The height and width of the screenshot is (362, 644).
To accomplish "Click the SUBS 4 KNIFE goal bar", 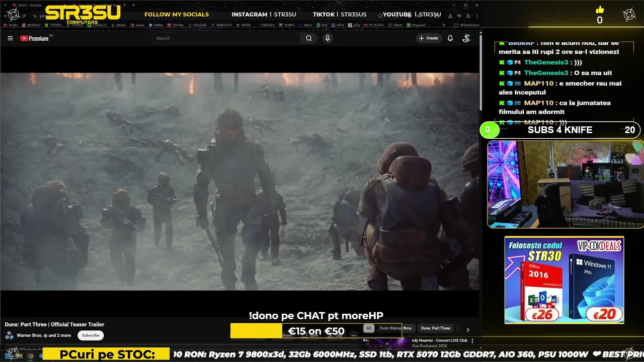I will tap(560, 130).
